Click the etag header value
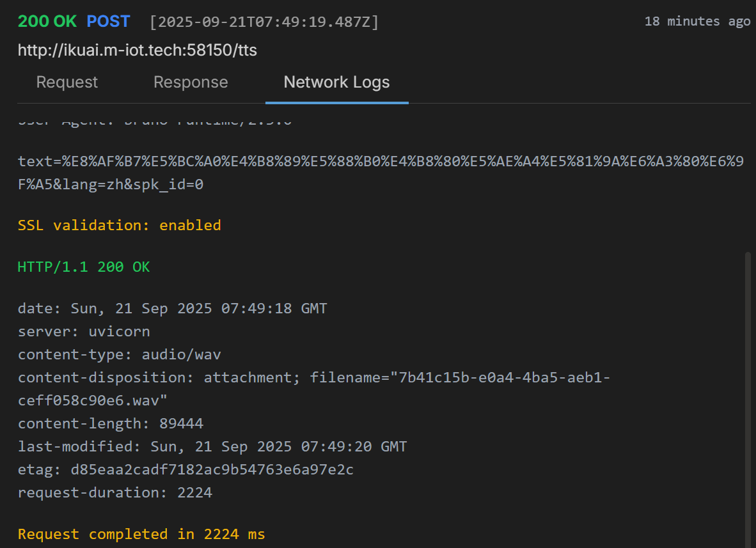This screenshot has height=548, width=756. pos(212,469)
